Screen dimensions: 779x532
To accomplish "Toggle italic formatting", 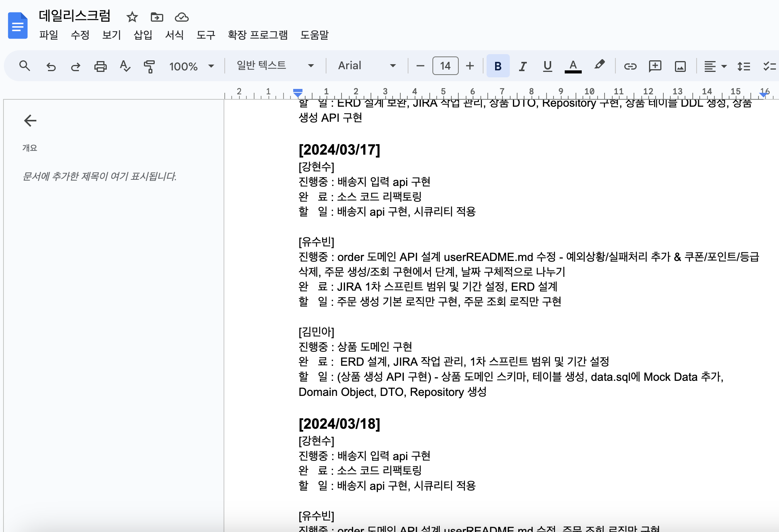I will [x=523, y=66].
